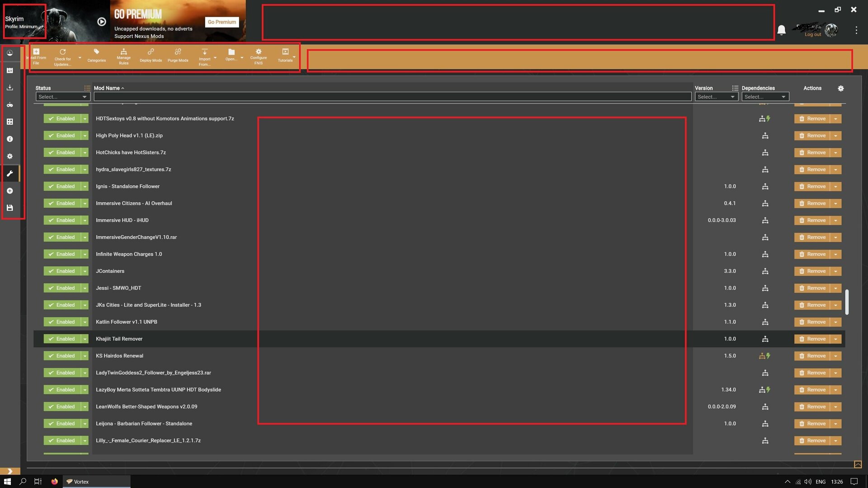
Task: Remove LazyBoy Merta Sotteta Tembtra mod
Action: coord(812,390)
